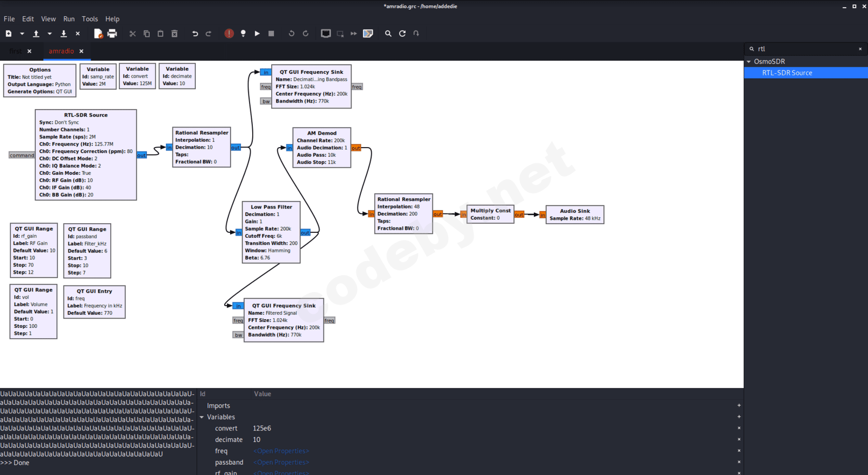The image size is (868, 475).
Task: Open the flow graph errors icon
Action: coord(229,34)
